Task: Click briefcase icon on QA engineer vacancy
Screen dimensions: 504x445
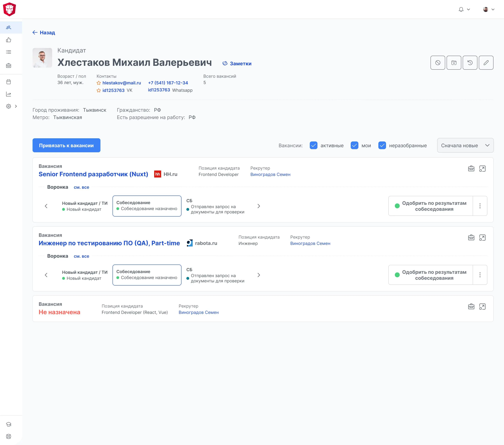Action: [471, 238]
